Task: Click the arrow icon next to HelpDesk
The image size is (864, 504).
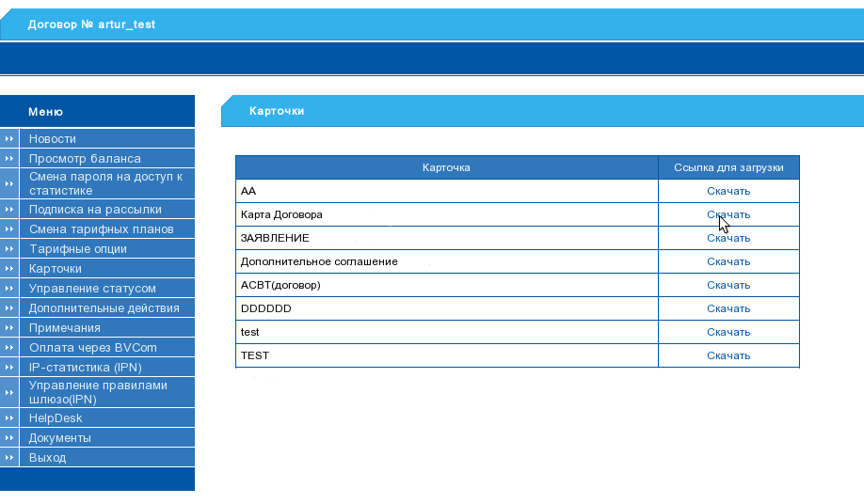Action: (9, 418)
